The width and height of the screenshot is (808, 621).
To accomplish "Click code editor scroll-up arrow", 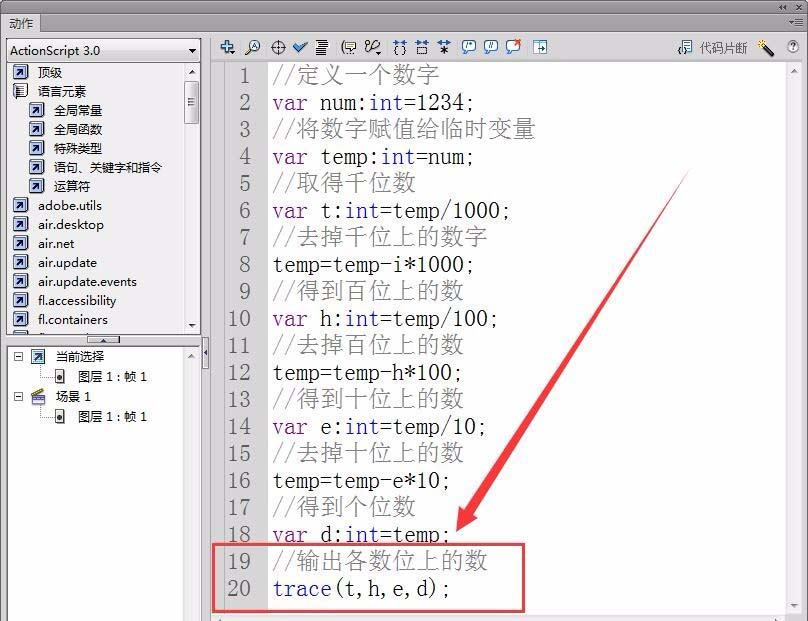I will (x=794, y=71).
